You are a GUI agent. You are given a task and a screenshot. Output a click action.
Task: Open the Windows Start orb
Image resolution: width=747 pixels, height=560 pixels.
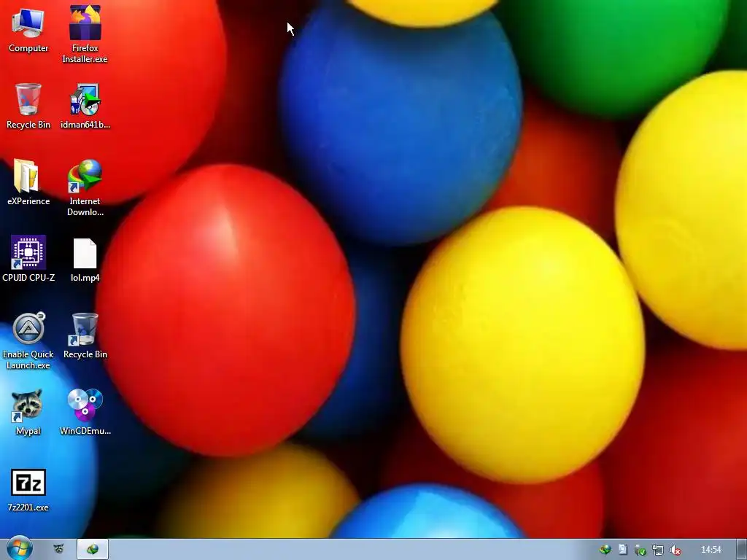pyautogui.click(x=20, y=548)
